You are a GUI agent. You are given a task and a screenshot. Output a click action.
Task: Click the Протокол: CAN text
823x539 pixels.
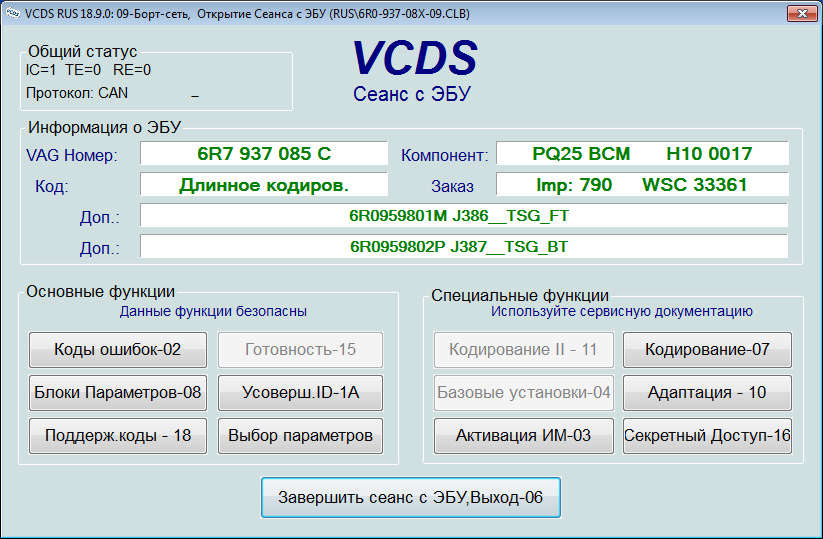point(77,93)
